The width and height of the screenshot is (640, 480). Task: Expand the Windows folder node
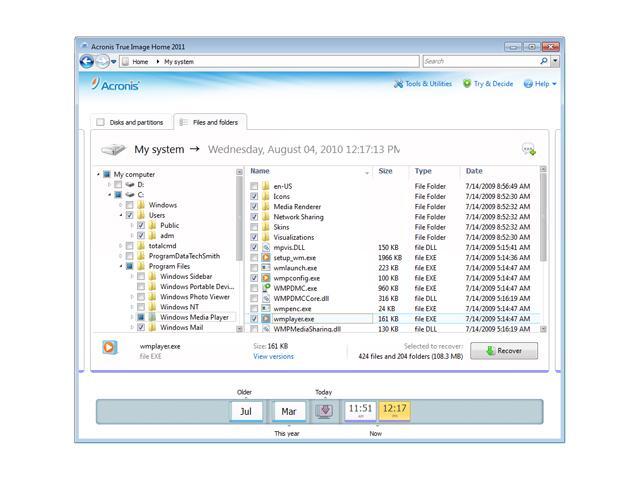pyautogui.click(x=121, y=205)
